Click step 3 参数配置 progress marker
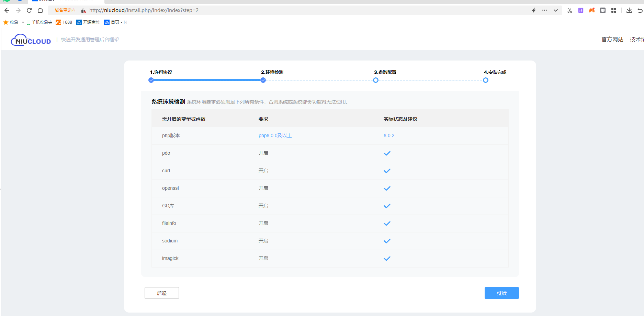Screen dimensions: 644x316 point(376,80)
